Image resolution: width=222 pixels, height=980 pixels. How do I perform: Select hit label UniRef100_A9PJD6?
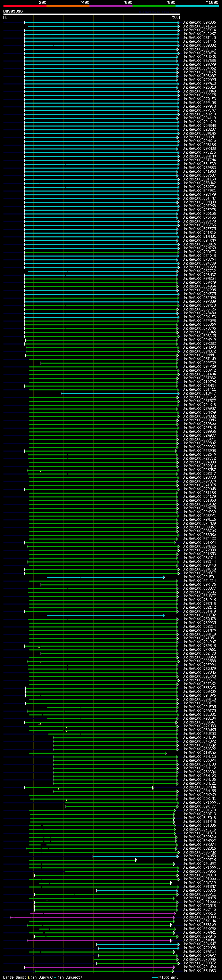[x=199, y=102]
